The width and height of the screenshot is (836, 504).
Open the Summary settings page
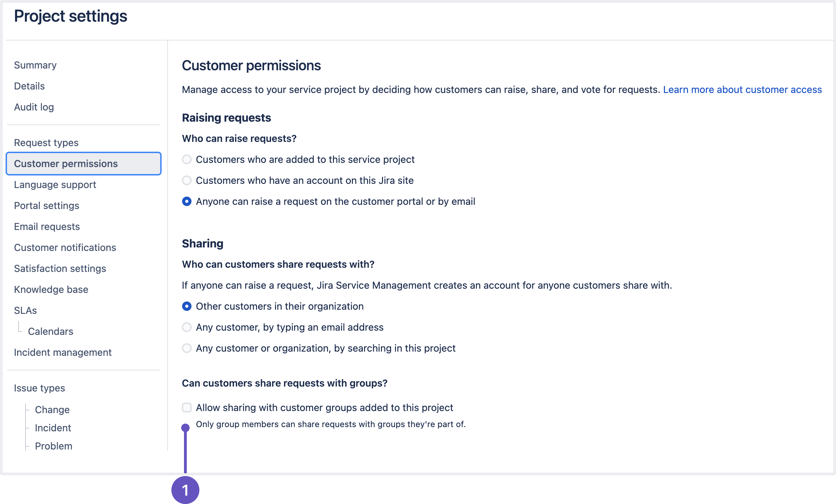pyautogui.click(x=35, y=65)
